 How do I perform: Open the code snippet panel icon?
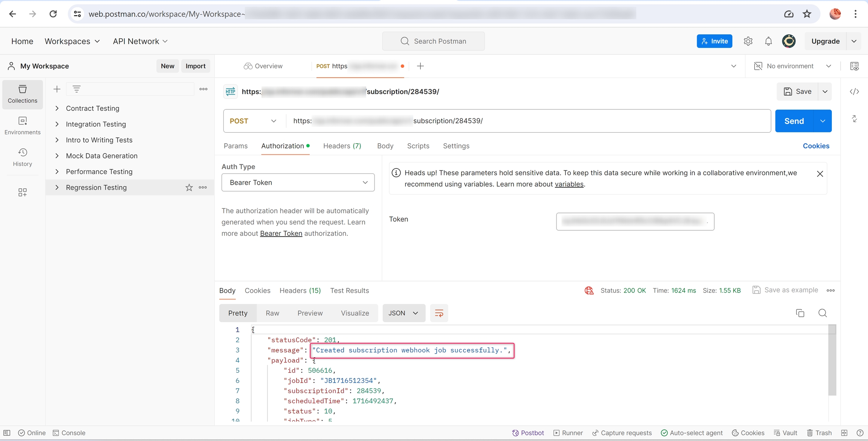click(x=854, y=92)
